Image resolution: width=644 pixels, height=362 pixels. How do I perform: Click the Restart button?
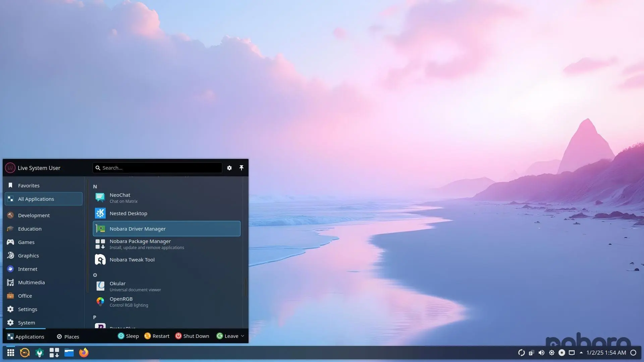[157, 336]
